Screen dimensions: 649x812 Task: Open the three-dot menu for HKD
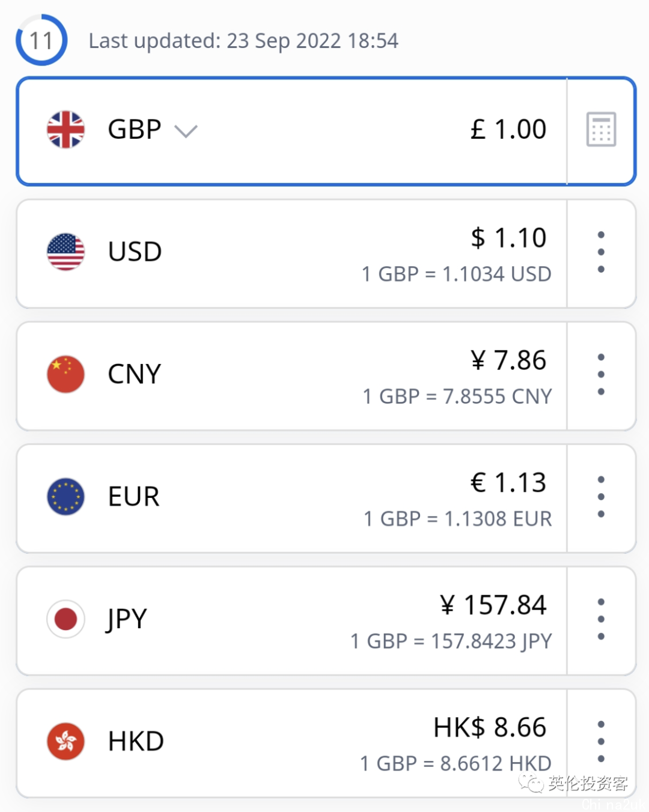(x=601, y=741)
